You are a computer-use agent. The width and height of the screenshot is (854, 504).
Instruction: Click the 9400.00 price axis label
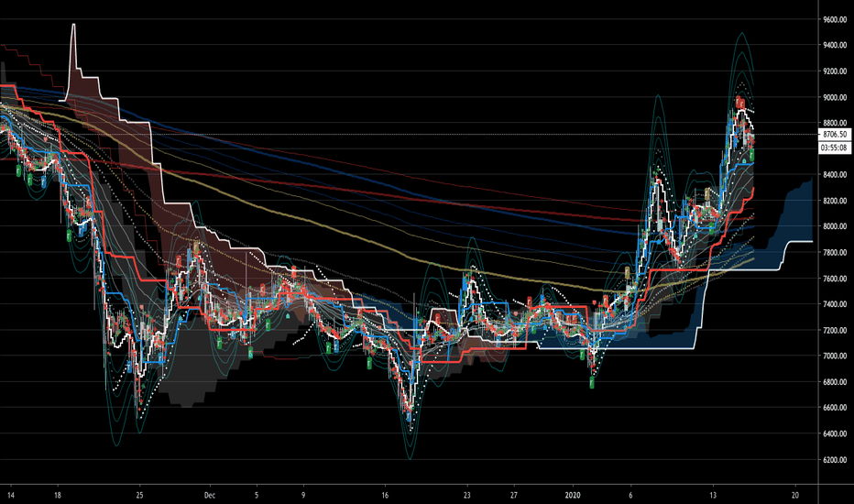coord(835,45)
